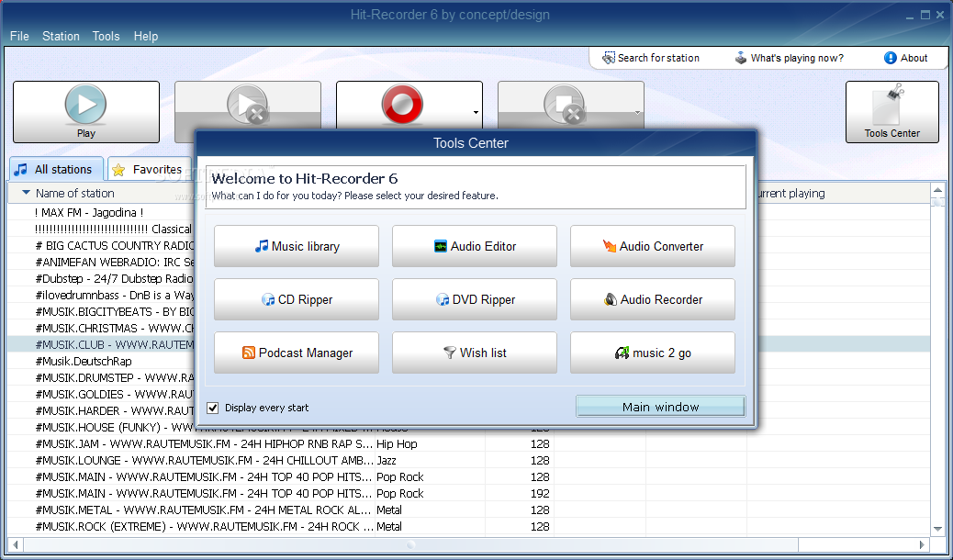The image size is (953, 560).
Task: Open the CD Ripper tool
Action: (297, 300)
